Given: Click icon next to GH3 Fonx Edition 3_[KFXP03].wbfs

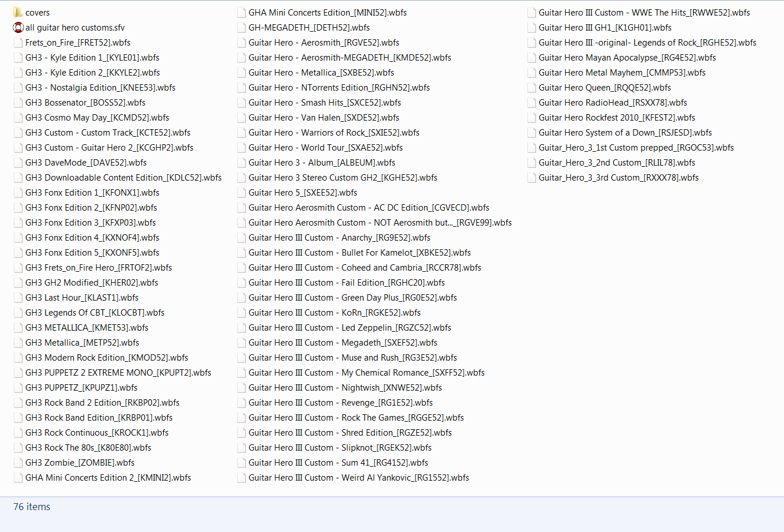Looking at the screenshot, I should tap(18, 222).
